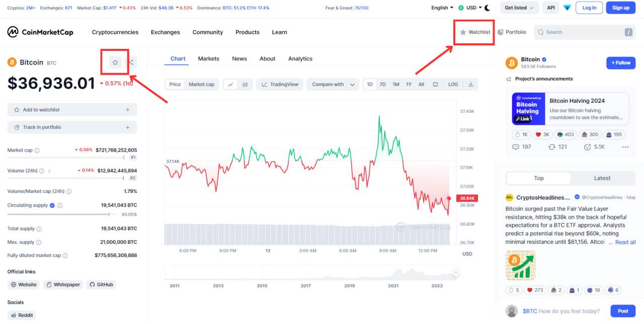Click the info icon next to Total supply
644x324 pixels.
[x=39, y=229]
